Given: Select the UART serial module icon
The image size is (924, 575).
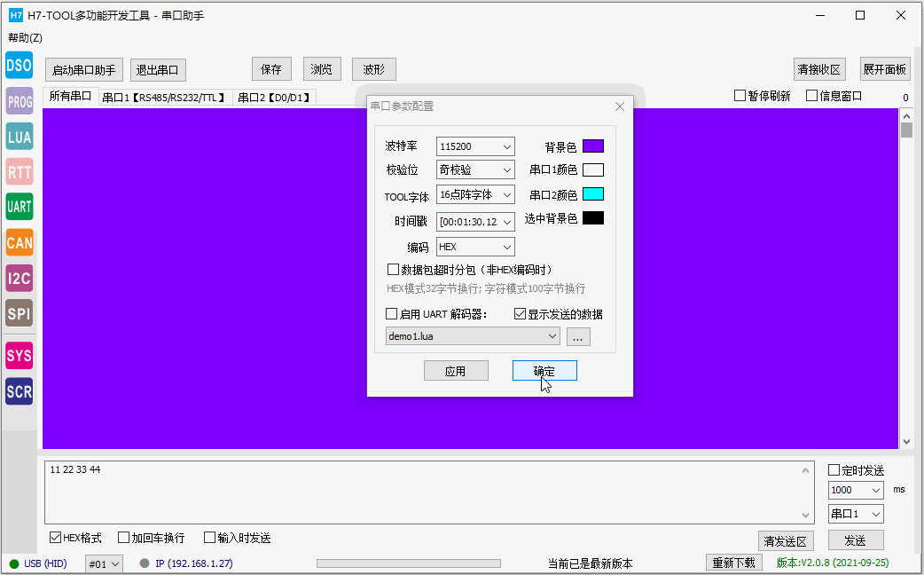Looking at the screenshot, I should tap(20, 207).
